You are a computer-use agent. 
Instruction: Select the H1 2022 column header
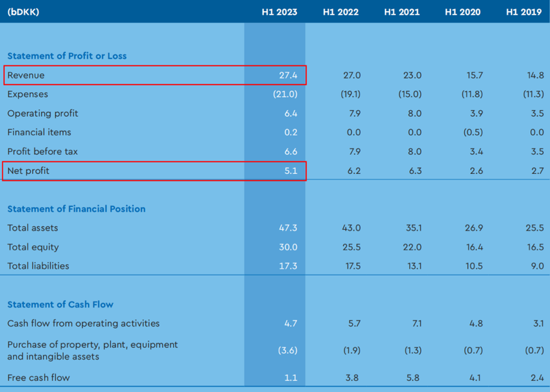[x=340, y=12]
